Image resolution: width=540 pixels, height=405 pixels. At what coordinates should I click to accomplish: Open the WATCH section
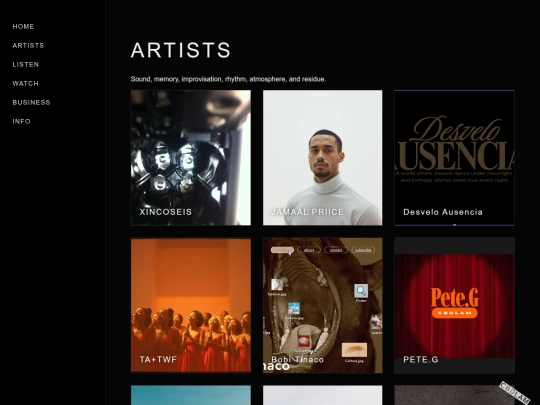tap(25, 83)
